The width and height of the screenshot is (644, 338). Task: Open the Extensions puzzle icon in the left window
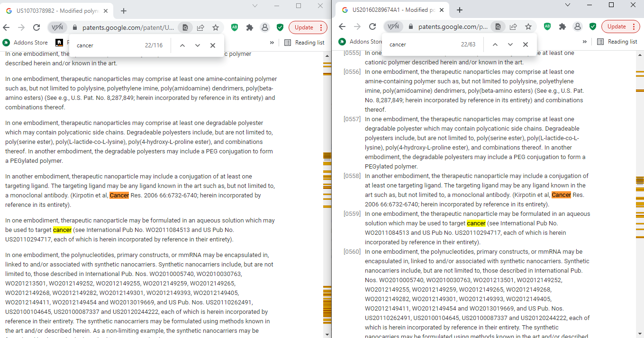coord(250,27)
